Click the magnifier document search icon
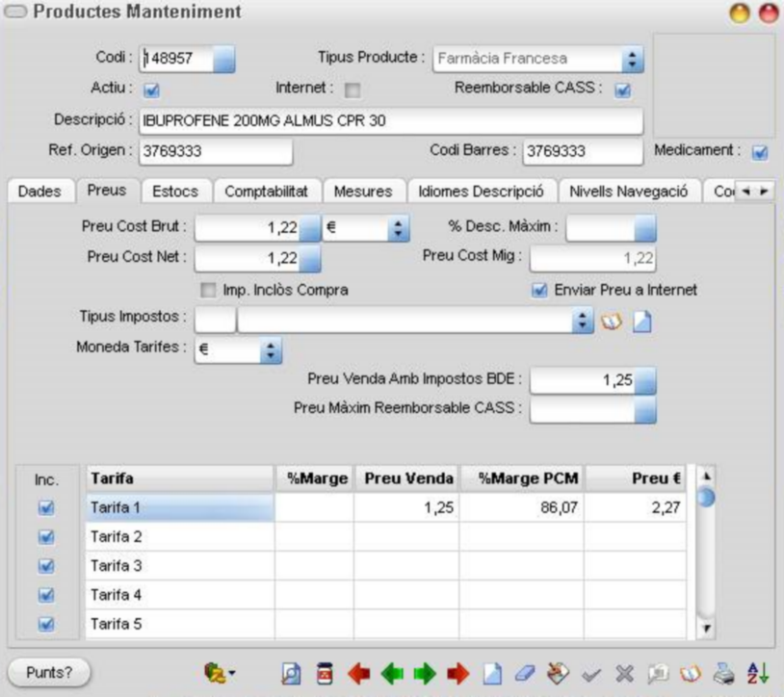 291,674
